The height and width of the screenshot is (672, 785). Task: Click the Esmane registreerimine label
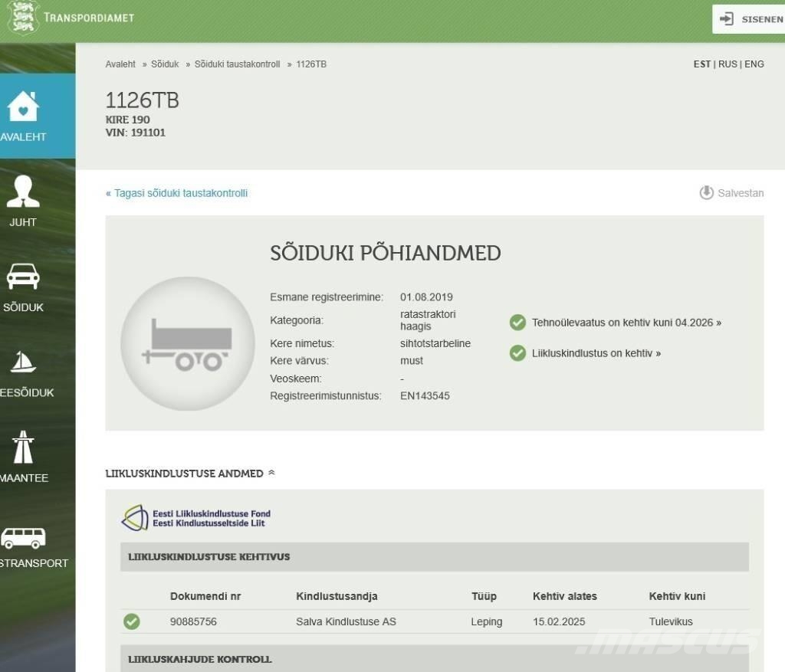pyautogui.click(x=327, y=297)
